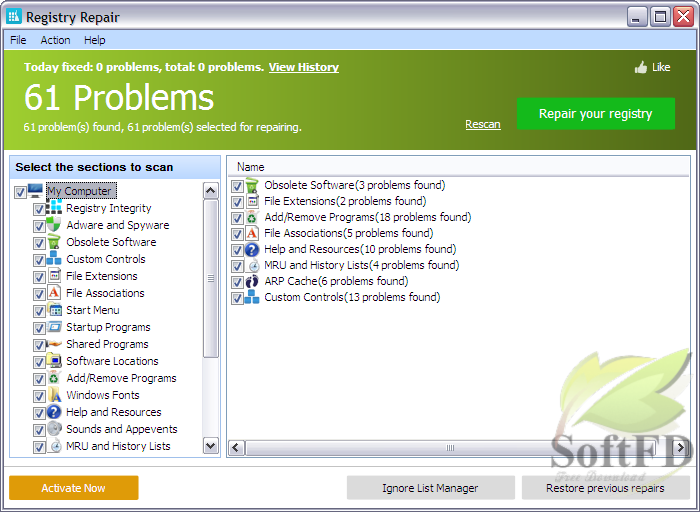Uncheck Help and Resources(10 problems found) checkbox
Screen dimensions: 700x512
coord(237,250)
